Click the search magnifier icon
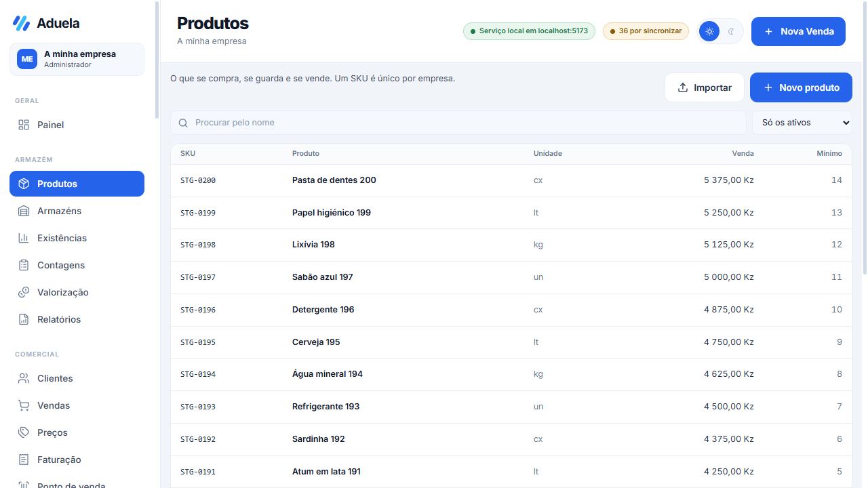Image resolution: width=868 pixels, height=488 pixels. coord(183,123)
